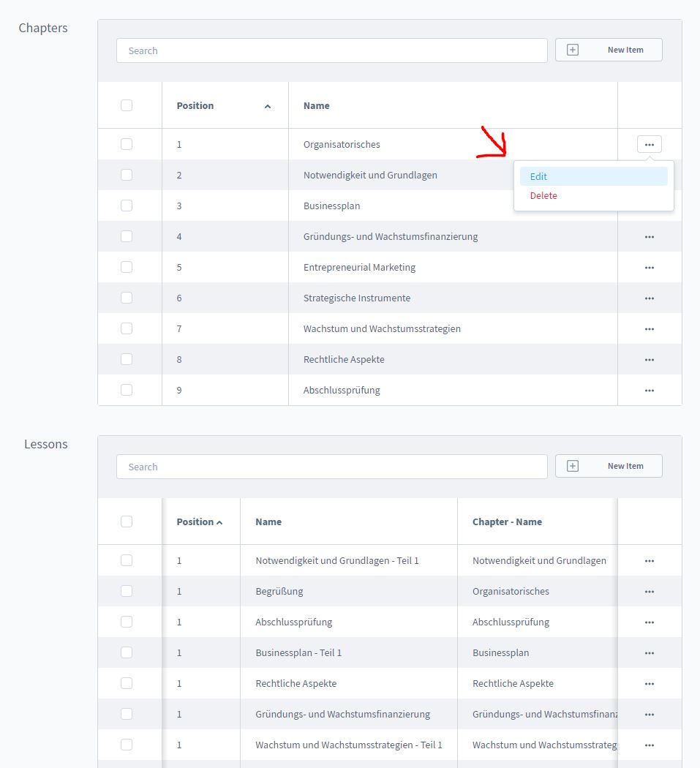Toggle Position sort arrow in Chapters table
Screen dimensions: 700x768
[x=268, y=106]
